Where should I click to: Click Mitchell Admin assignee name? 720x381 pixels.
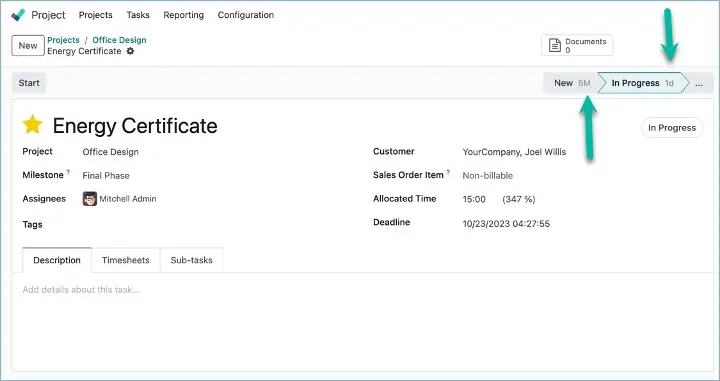128,199
